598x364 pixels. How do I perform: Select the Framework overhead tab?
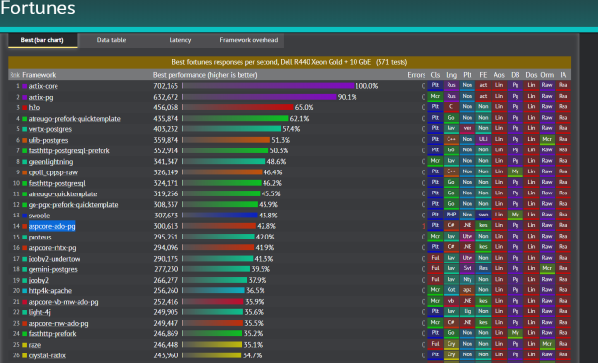tap(248, 40)
